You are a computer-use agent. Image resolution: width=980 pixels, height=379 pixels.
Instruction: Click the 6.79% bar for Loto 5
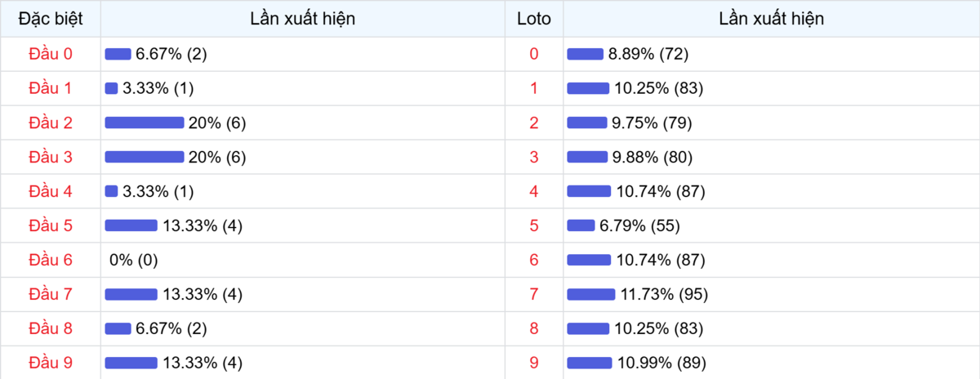(581, 225)
